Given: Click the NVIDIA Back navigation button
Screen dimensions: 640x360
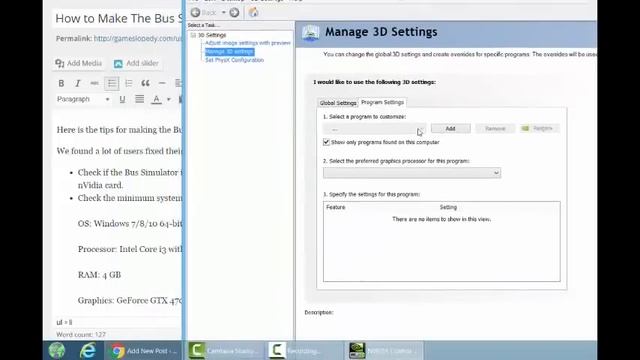Looking at the screenshot, I should click(x=204, y=13).
